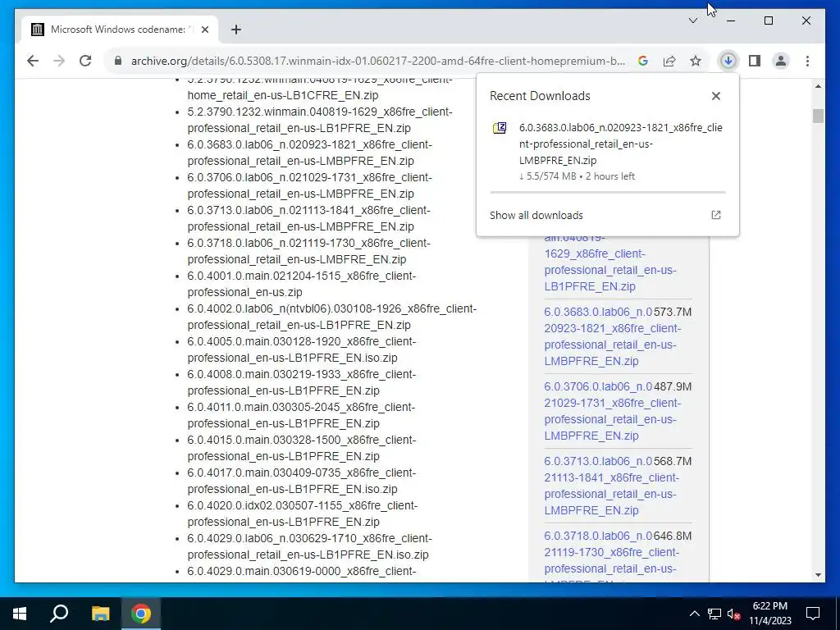
Task: Click the scrollbar down arrow
Action: click(x=818, y=575)
